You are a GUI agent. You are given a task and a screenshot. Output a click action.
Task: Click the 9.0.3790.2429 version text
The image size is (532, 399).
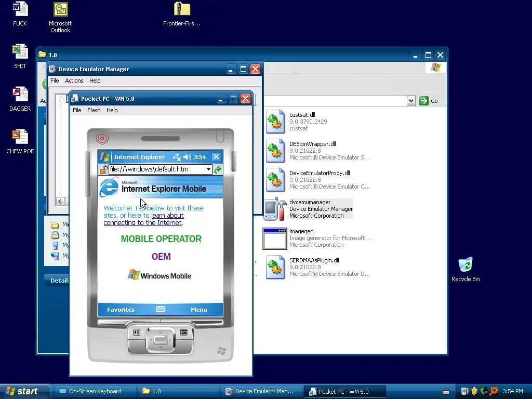click(308, 122)
